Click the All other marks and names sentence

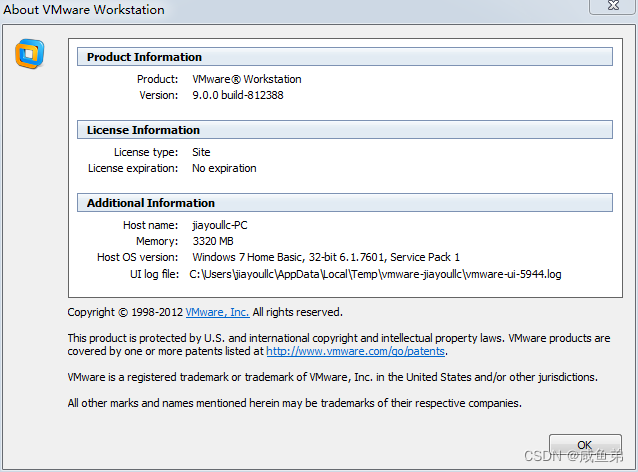click(295, 403)
